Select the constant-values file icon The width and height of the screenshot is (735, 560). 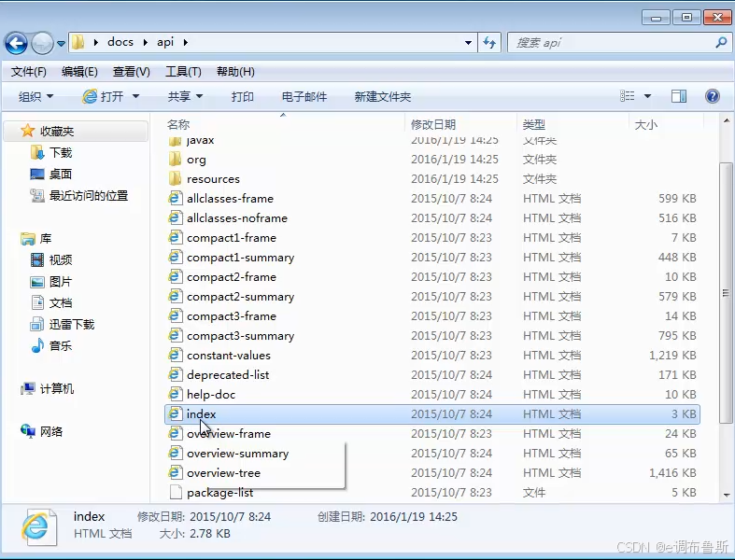click(175, 356)
